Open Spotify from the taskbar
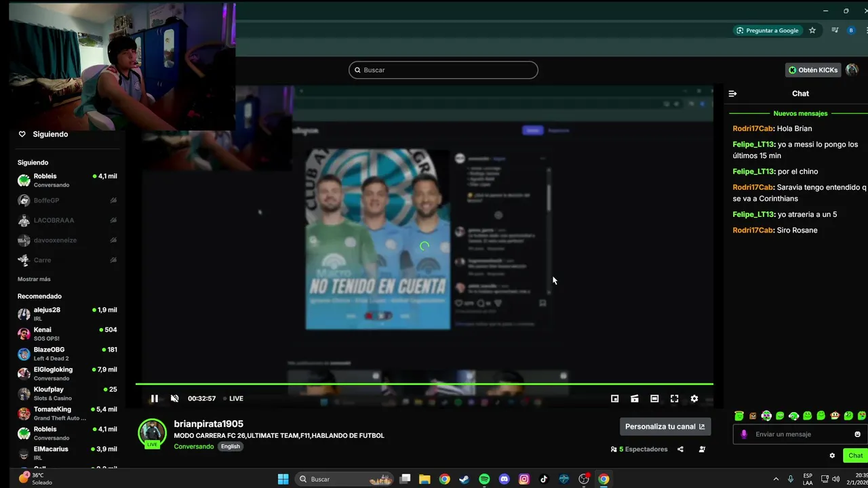The width and height of the screenshot is (868, 488). click(484, 479)
